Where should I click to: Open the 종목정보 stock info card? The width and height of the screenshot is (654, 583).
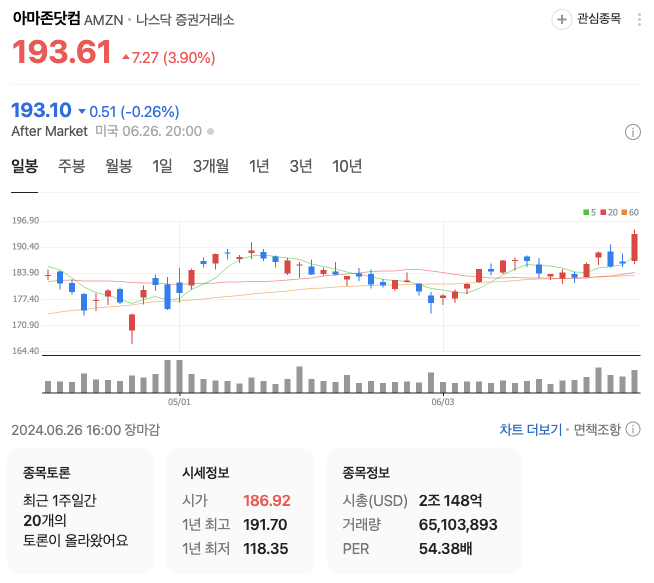point(424,511)
